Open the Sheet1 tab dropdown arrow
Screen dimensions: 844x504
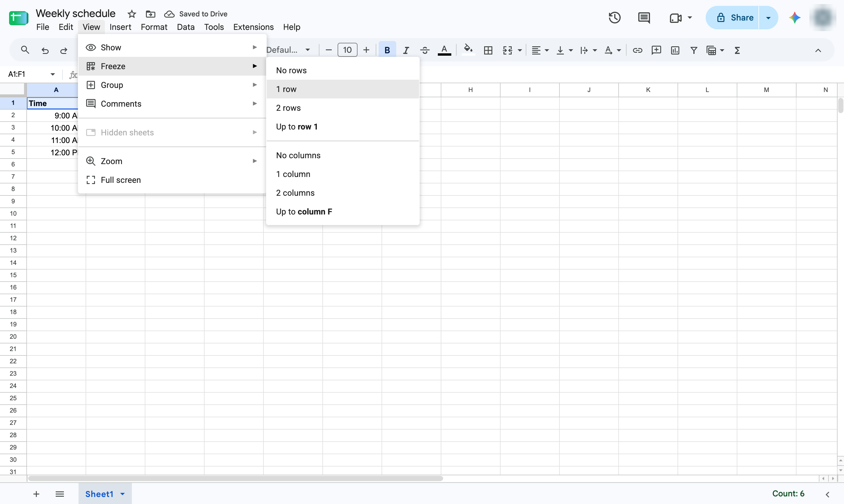pyautogui.click(x=122, y=494)
